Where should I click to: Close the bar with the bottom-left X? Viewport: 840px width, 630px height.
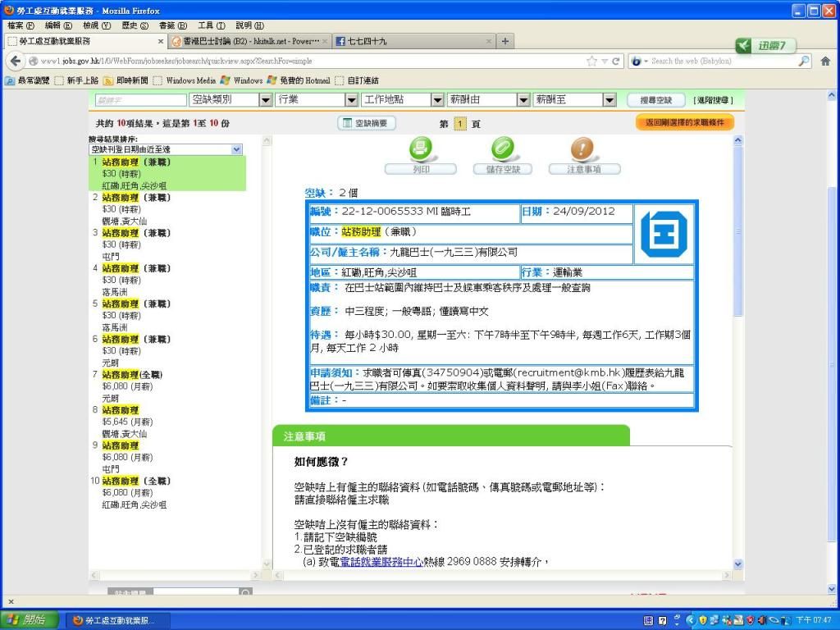(11, 601)
